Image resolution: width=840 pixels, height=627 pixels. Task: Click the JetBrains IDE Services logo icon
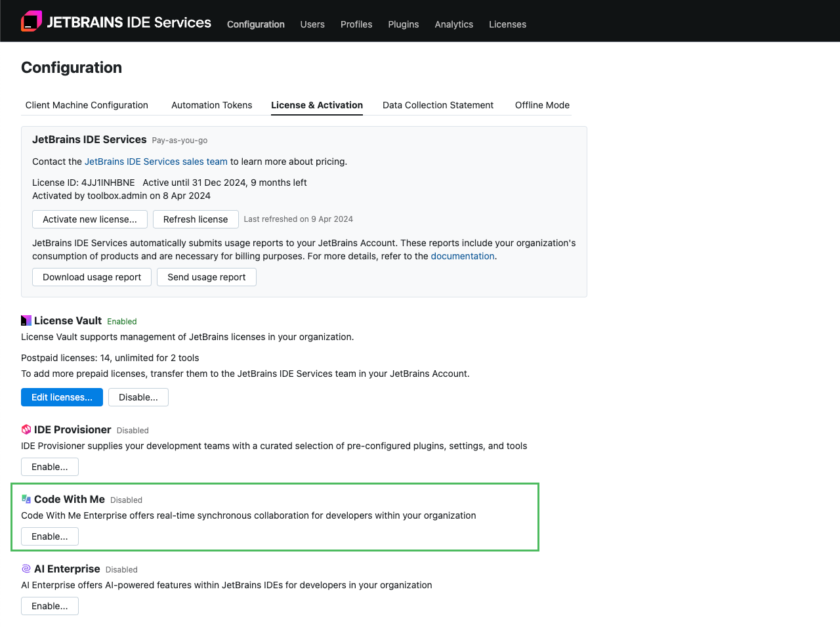(x=31, y=21)
